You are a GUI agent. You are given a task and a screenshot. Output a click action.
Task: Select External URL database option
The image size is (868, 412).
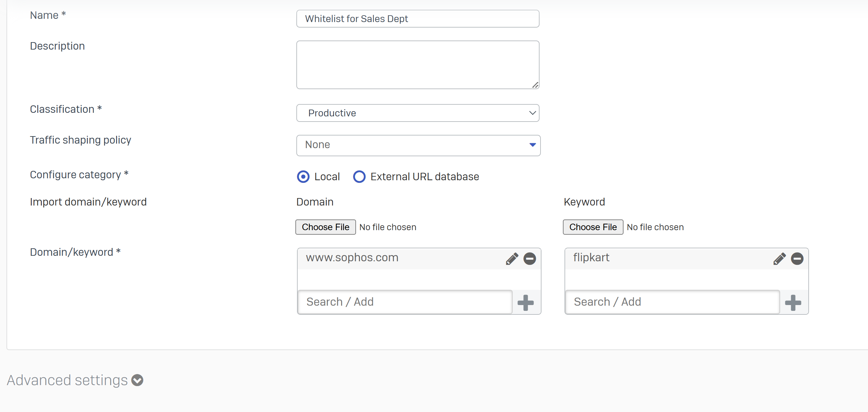pos(359,177)
